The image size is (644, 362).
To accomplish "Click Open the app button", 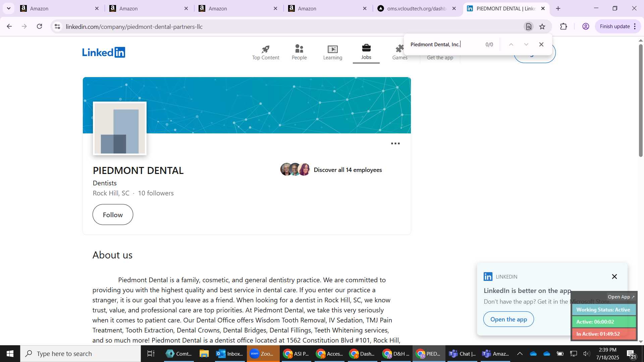I will [508, 319].
